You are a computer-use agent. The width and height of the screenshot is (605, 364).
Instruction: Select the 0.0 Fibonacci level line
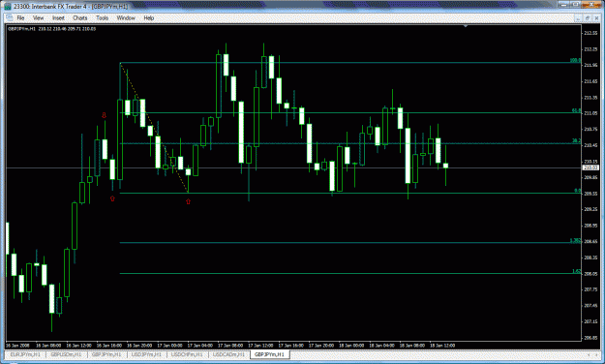point(350,193)
